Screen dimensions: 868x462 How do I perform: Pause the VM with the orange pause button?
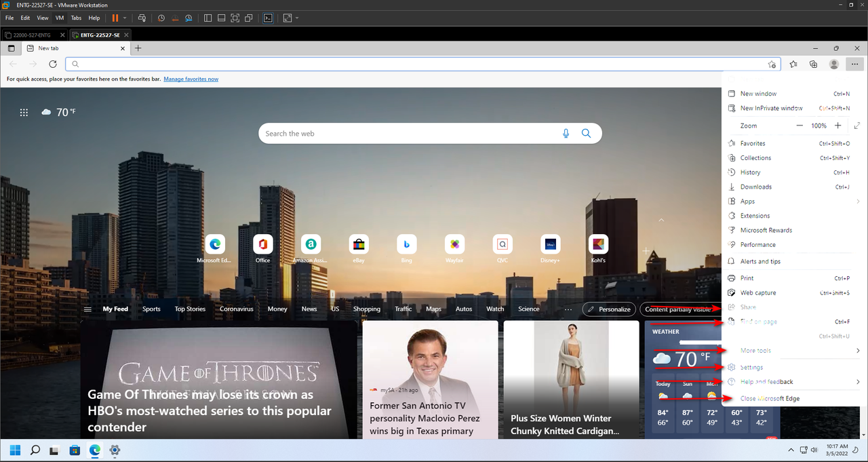[x=115, y=18]
